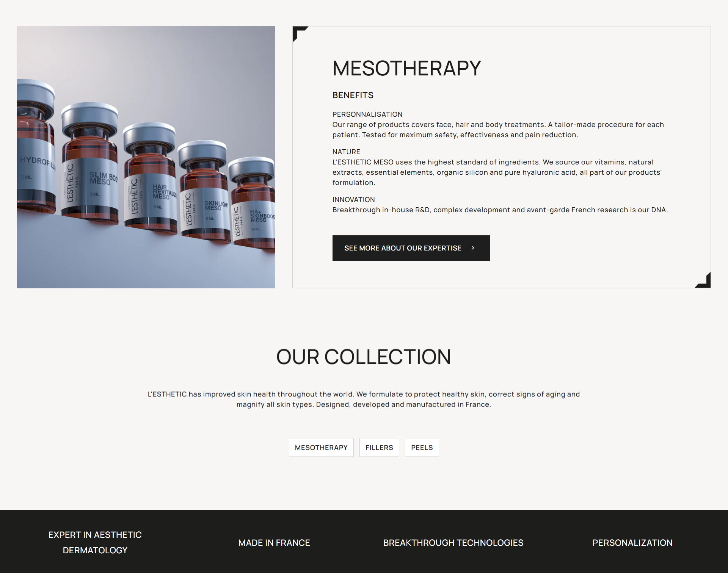Click the Benefits subheading
This screenshot has height=573, width=728.
coord(353,95)
